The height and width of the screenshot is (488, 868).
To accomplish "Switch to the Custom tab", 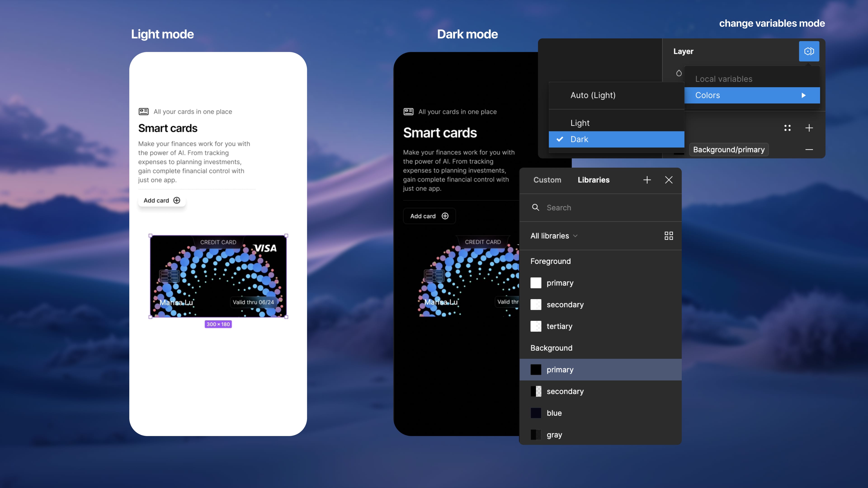I will coord(547,180).
